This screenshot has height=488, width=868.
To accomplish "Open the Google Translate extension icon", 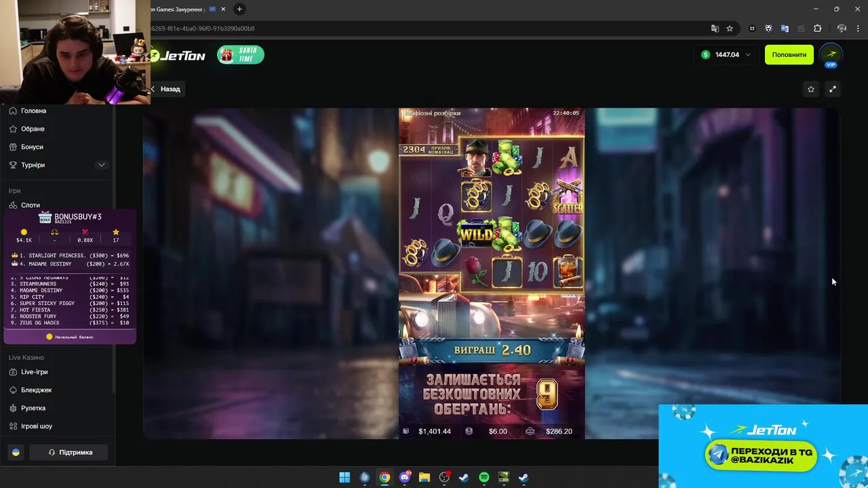I will click(x=785, y=28).
